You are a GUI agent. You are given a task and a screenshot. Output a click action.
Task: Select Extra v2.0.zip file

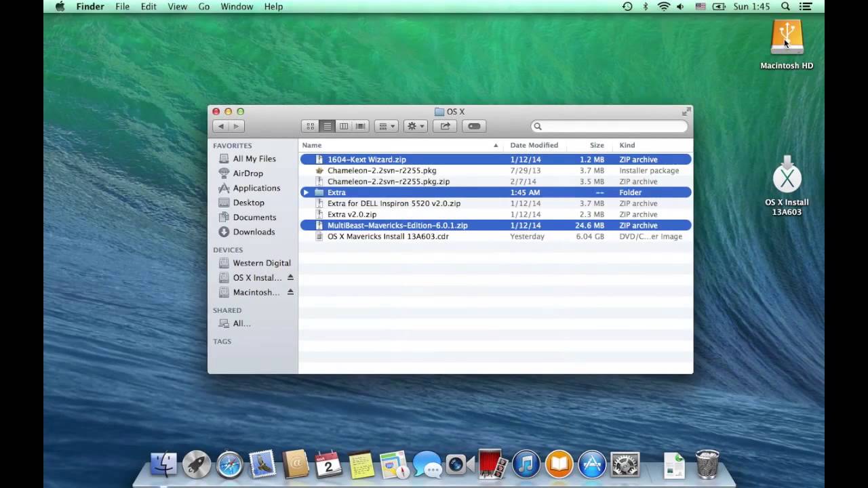coord(496,214)
